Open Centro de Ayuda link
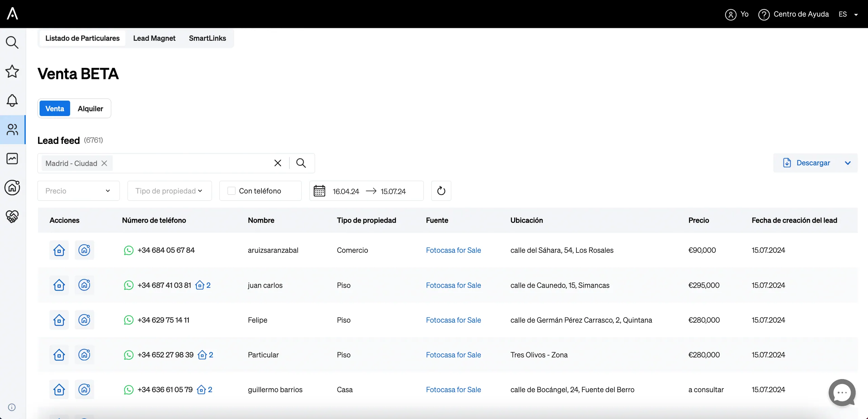Image resolution: width=868 pixels, height=419 pixels. (x=794, y=14)
